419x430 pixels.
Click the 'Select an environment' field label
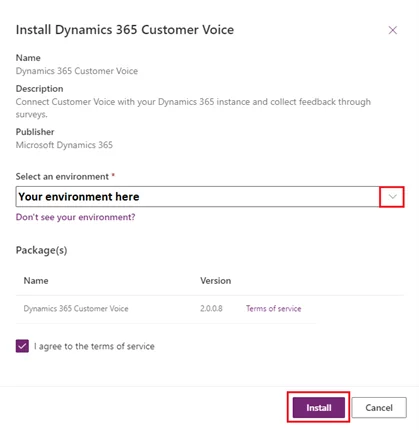pyautogui.click(x=62, y=176)
